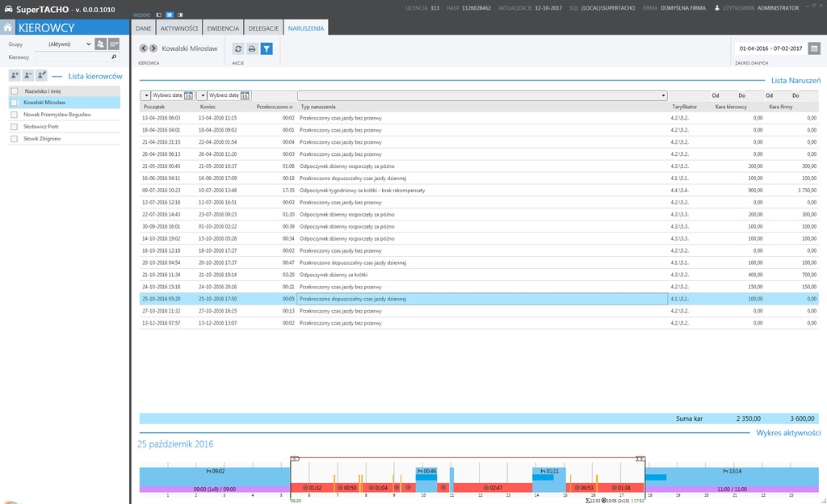
Task: Sort by the Kara kierowcy column header
Action: pyautogui.click(x=731, y=107)
